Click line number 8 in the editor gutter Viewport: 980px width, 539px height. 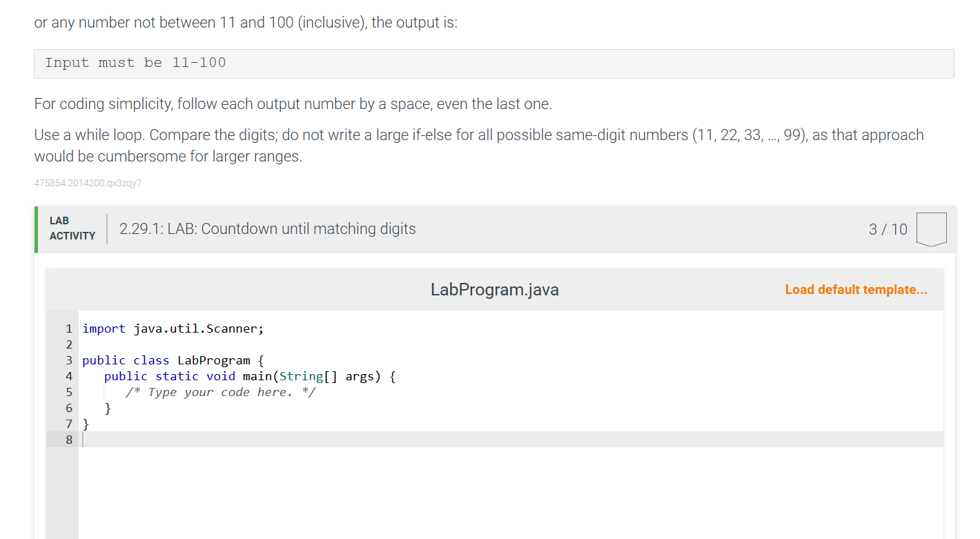(x=68, y=439)
